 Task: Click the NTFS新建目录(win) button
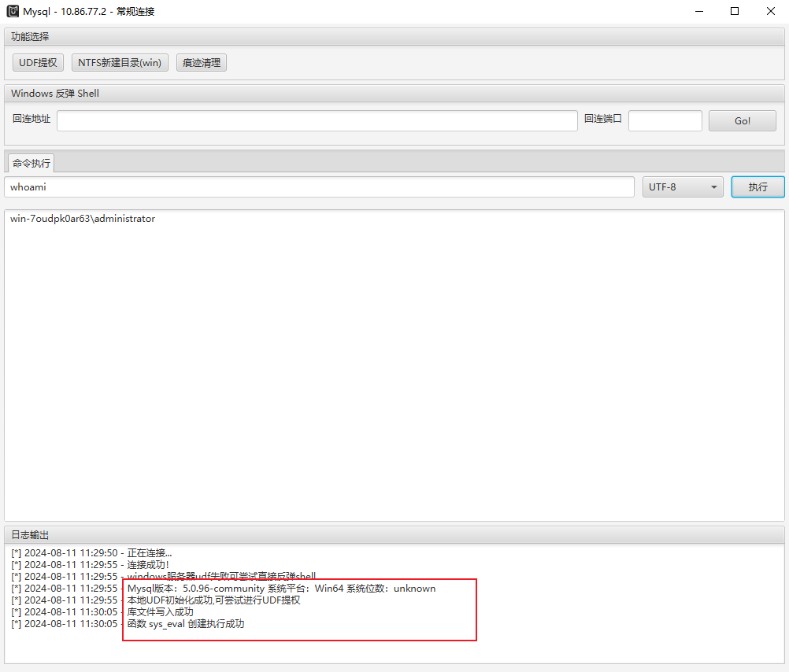click(120, 62)
